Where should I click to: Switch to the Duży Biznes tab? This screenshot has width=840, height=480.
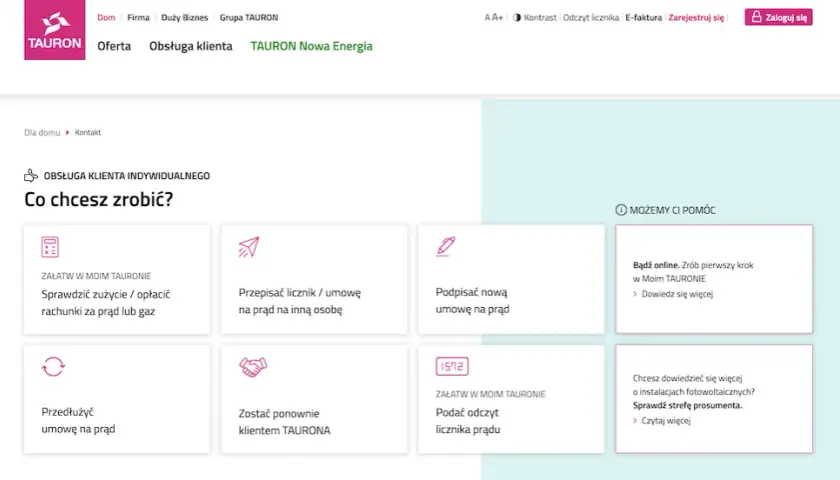click(x=184, y=17)
